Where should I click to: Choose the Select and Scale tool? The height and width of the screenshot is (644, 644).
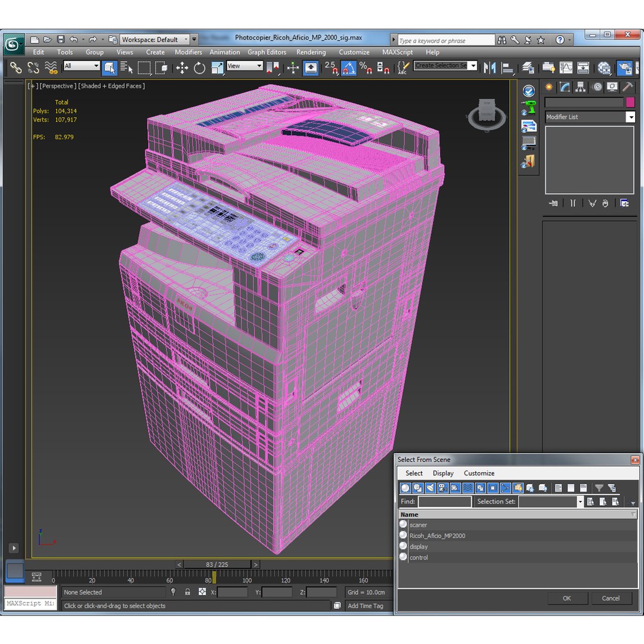[217, 67]
